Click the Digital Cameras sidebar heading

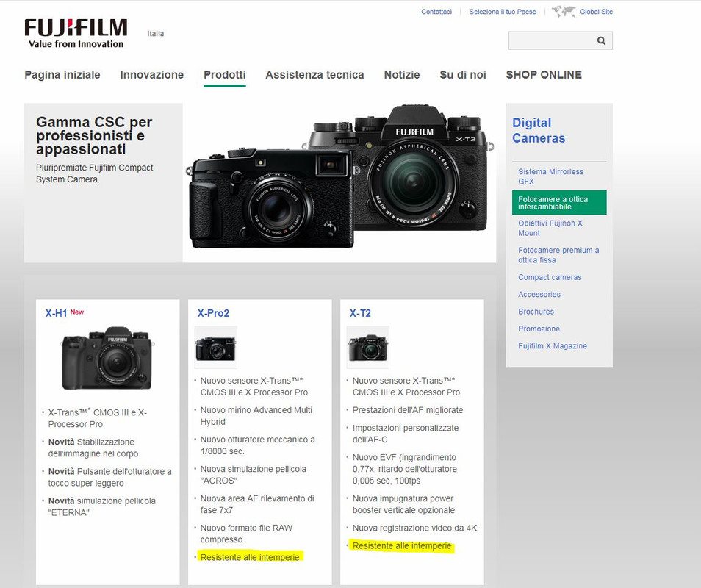pos(539,130)
